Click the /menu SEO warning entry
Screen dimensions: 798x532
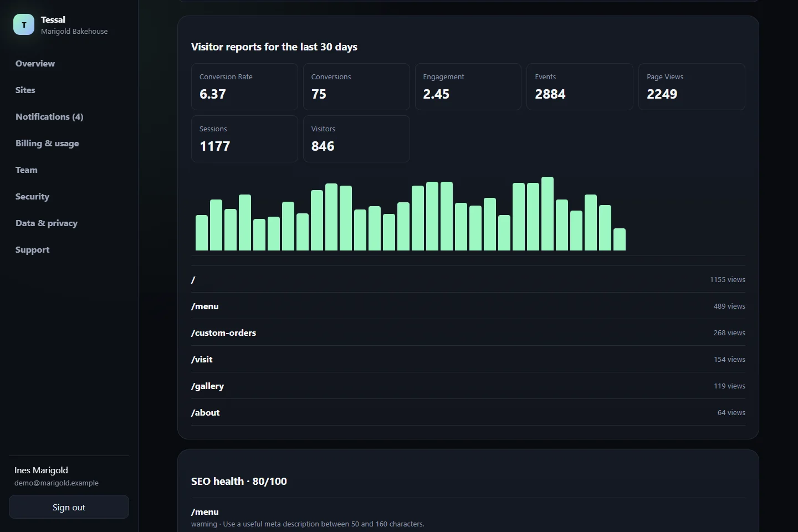pyautogui.click(x=468, y=518)
